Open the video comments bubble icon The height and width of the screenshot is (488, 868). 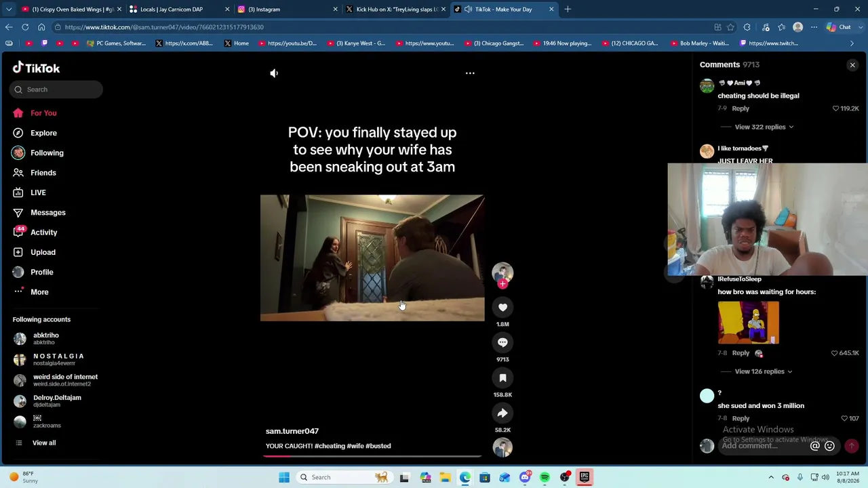(502, 342)
